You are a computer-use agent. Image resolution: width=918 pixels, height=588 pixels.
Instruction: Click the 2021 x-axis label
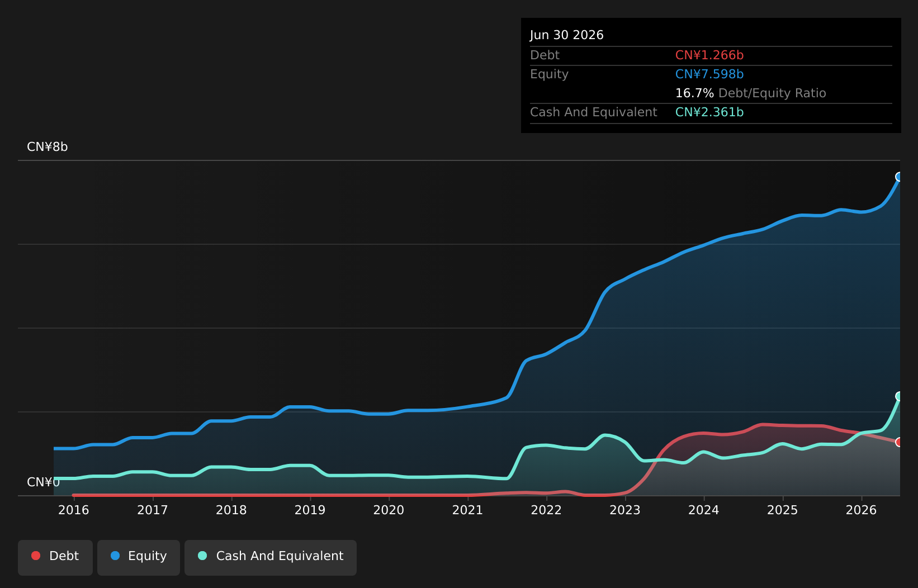[467, 510]
